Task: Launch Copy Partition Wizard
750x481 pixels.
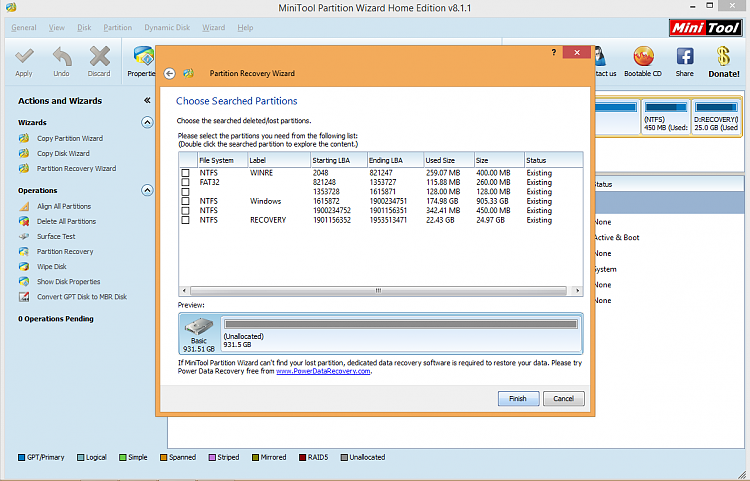Action: tap(70, 138)
